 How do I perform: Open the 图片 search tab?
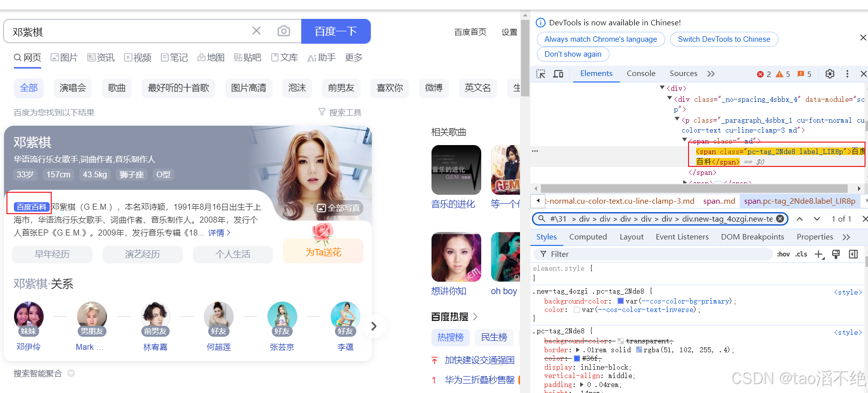(64, 58)
